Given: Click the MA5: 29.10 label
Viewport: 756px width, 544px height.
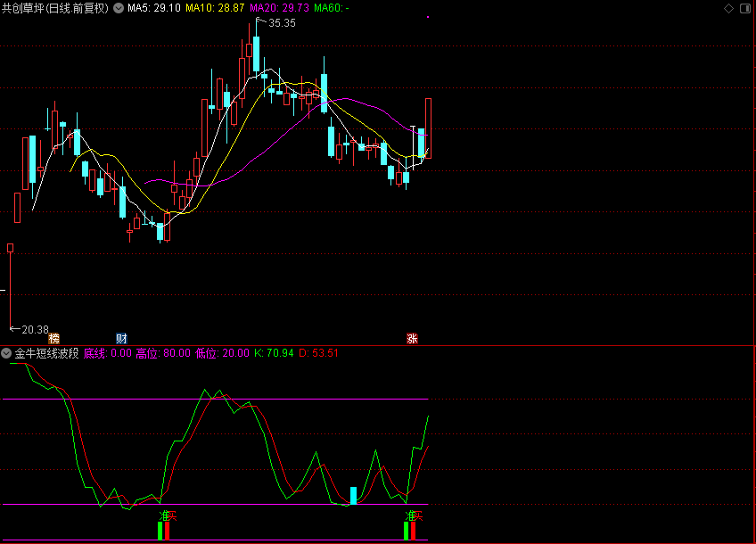Looking at the screenshot, I should (x=154, y=8).
